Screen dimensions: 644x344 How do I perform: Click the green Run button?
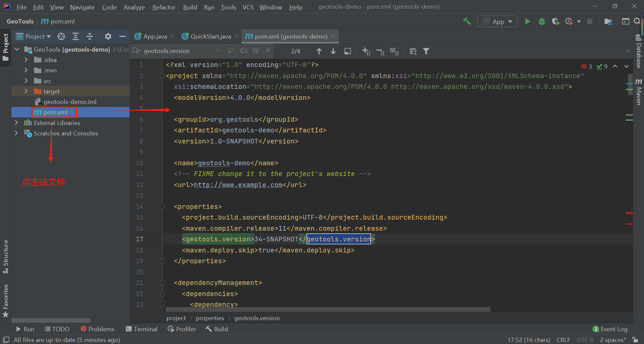coord(527,21)
